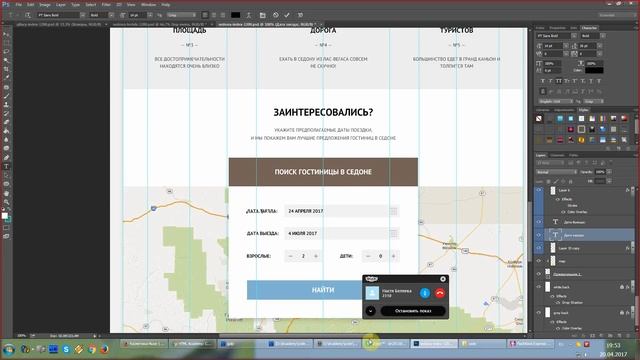The image size is (640, 360).
Task: Select the Horizontal Type tool in the toolbox
Action: point(7,167)
